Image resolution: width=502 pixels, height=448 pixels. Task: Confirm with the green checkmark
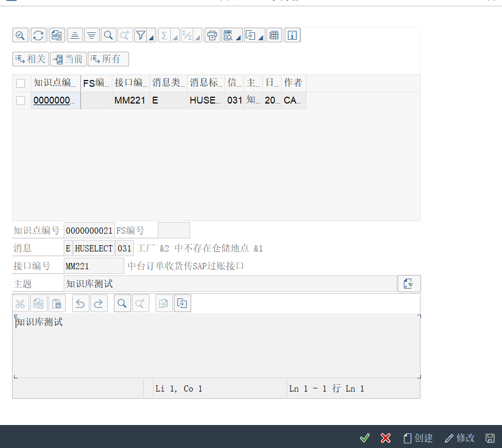pyautogui.click(x=365, y=438)
